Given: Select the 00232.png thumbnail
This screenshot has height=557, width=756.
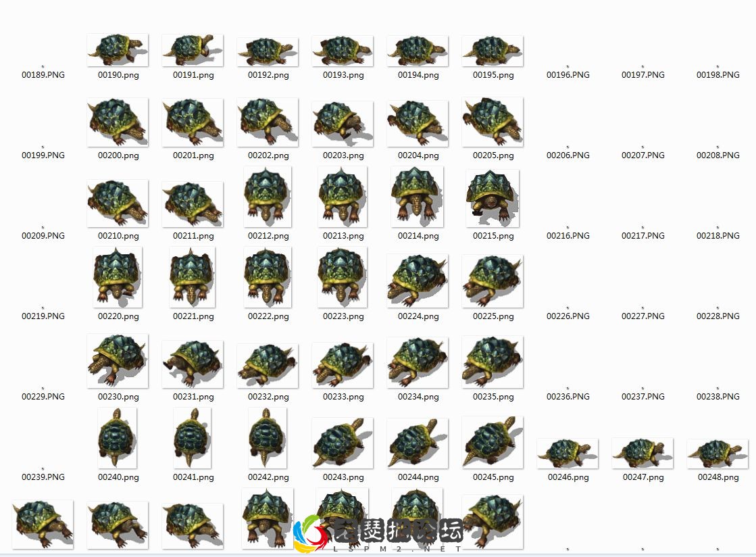Looking at the screenshot, I should pyautogui.click(x=268, y=366).
